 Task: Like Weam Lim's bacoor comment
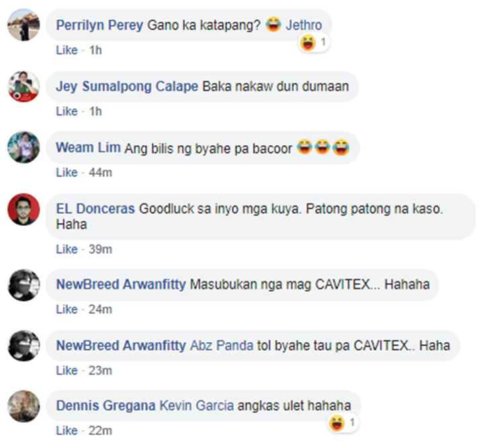tap(67, 173)
